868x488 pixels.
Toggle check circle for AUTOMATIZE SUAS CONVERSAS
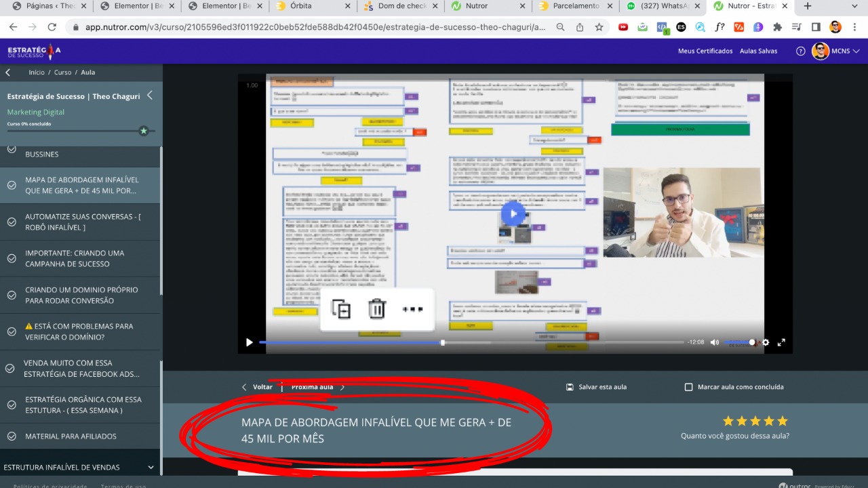12,222
